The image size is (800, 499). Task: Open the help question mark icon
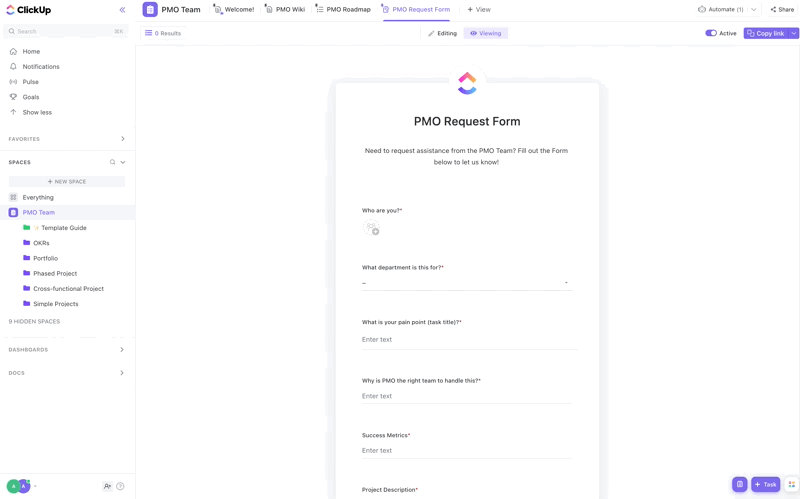(120, 486)
